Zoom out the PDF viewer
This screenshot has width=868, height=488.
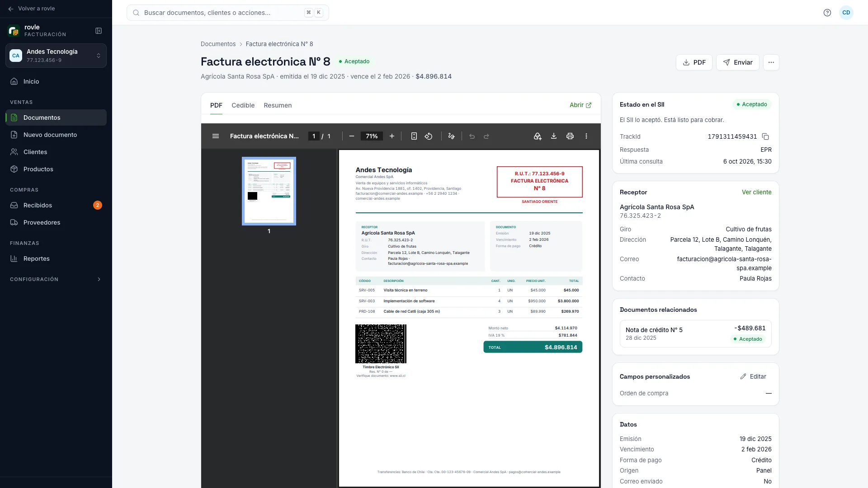click(x=352, y=136)
